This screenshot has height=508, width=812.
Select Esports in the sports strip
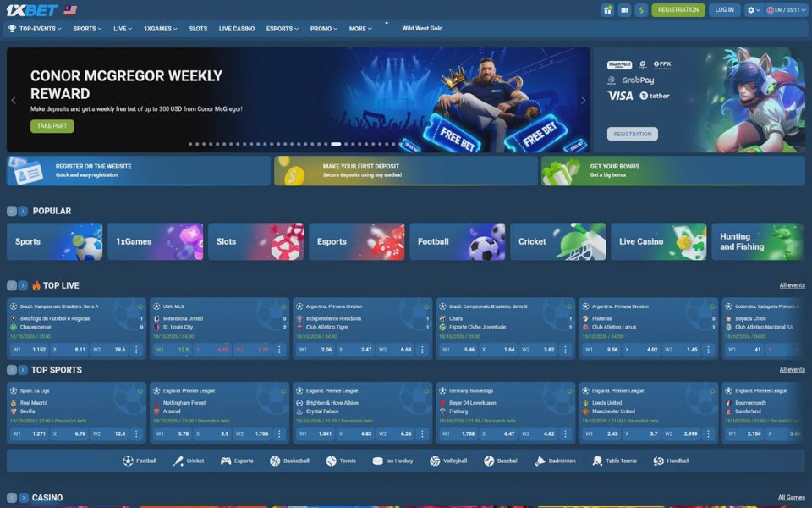click(237, 461)
